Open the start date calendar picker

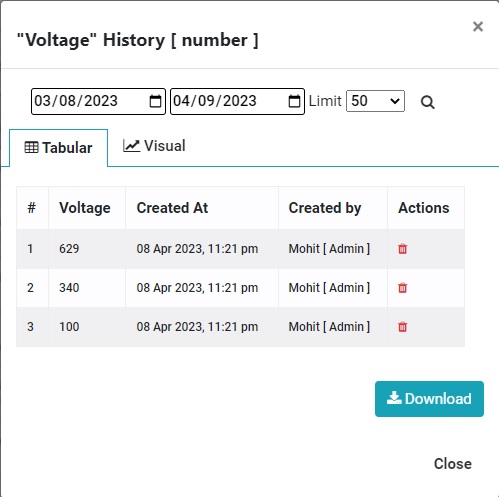(x=155, y=101)
